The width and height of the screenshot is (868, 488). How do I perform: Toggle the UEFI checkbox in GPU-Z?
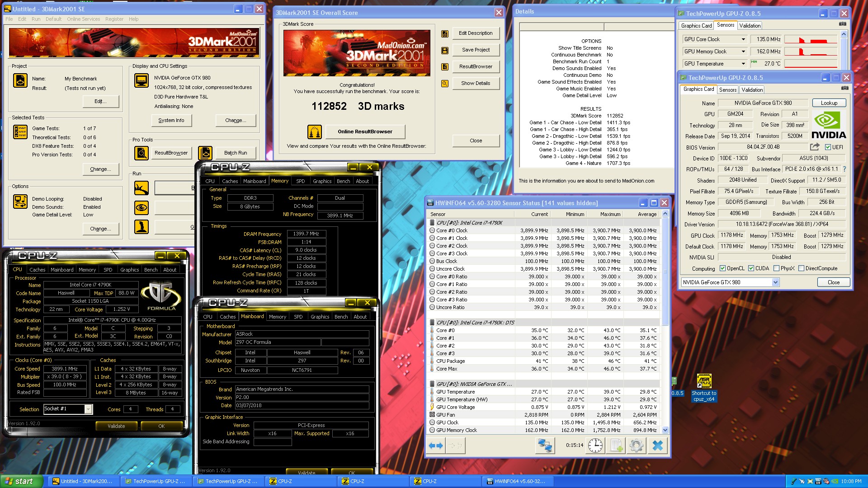coord(828,147)
